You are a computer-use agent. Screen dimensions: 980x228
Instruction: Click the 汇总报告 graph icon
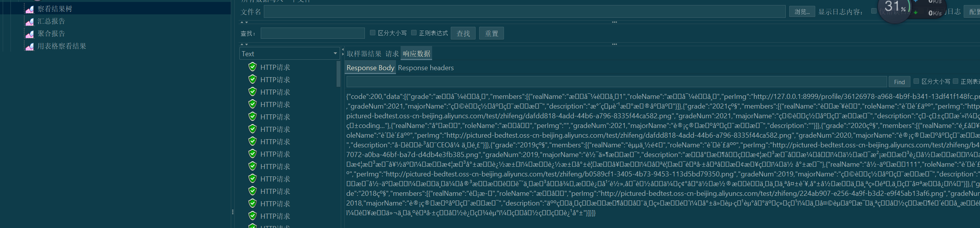pyautogui.click(x=30, y=21)
